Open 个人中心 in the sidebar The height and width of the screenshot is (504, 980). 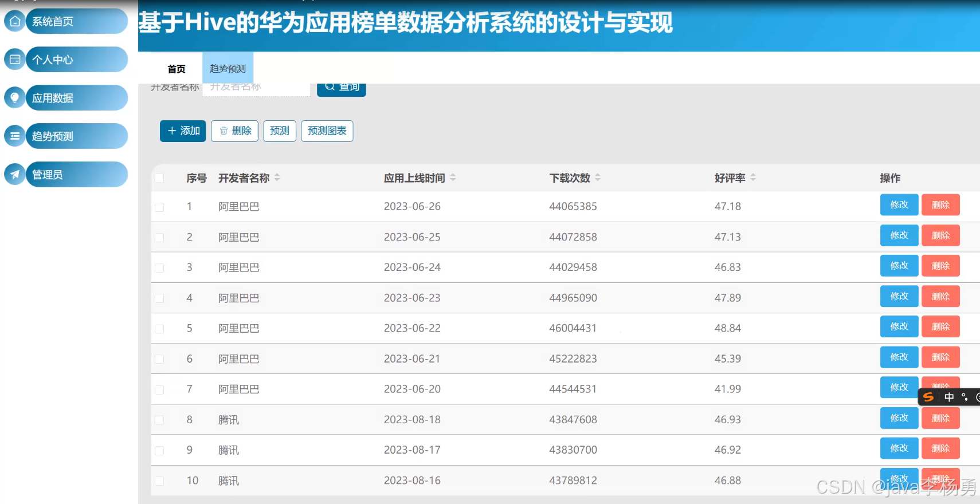click(x=77, y=60)
